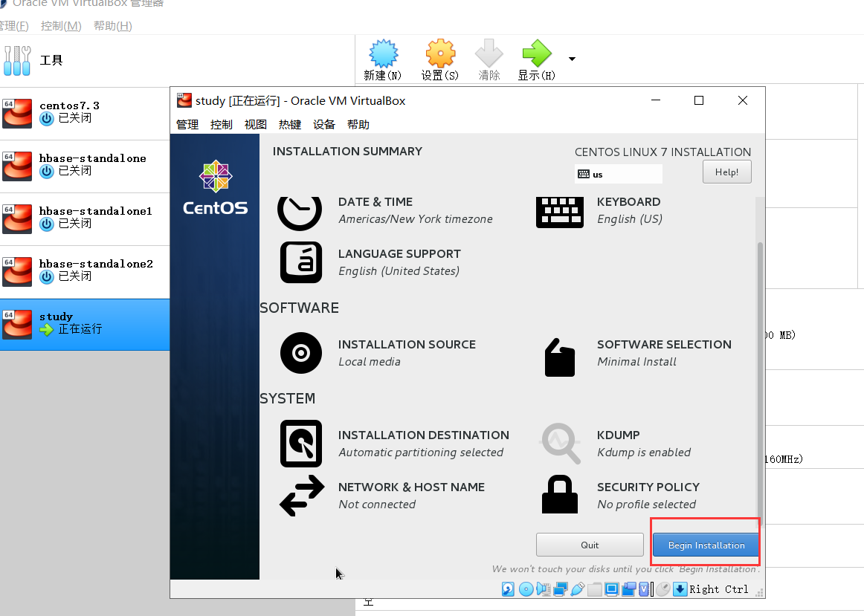Open Language Support icon
864x616 pixels.
(x=301, y=262)
